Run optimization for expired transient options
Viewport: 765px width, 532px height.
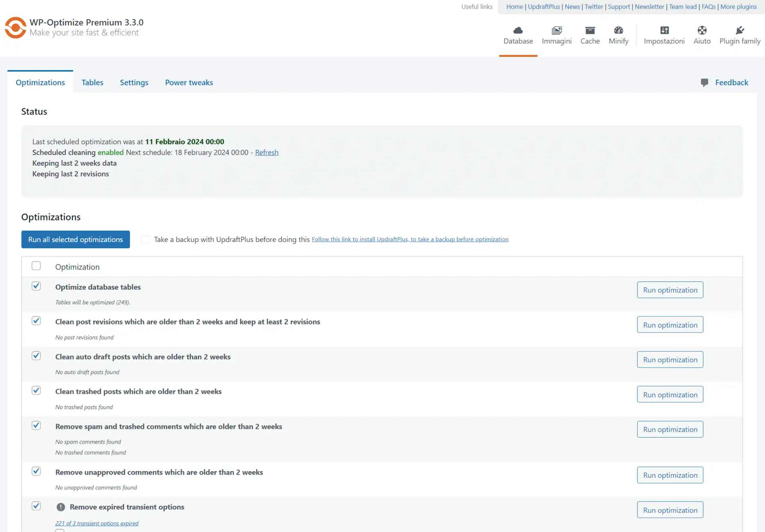pos(670,510)
